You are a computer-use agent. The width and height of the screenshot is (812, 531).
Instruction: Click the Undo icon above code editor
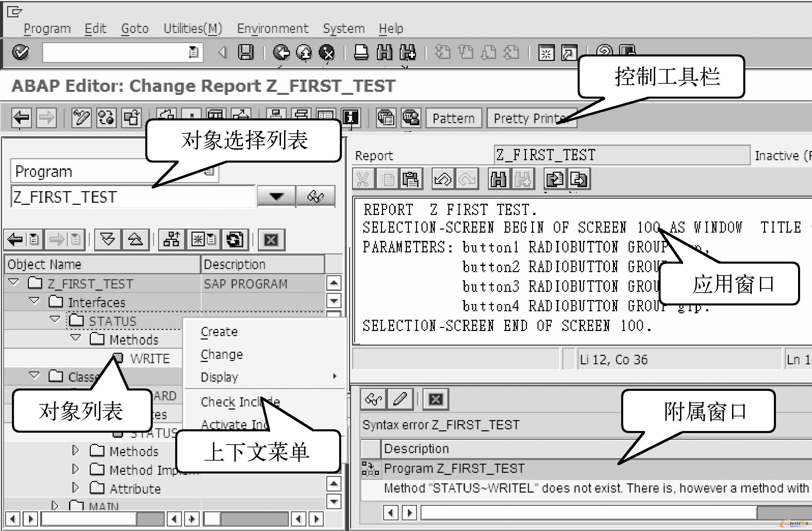click(443, 179)
